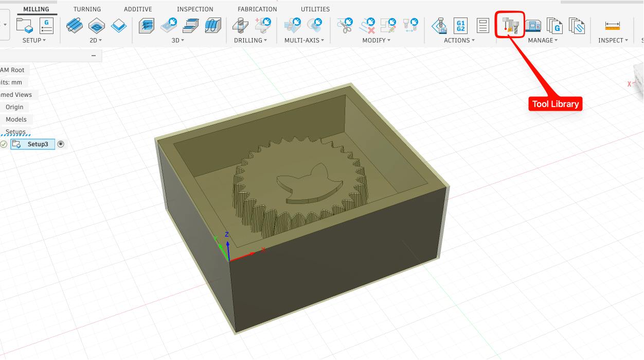This screenshot has height=360, width=644.
Task: Click the Modify icon with the tool and arrow
Action: (410, 25)
